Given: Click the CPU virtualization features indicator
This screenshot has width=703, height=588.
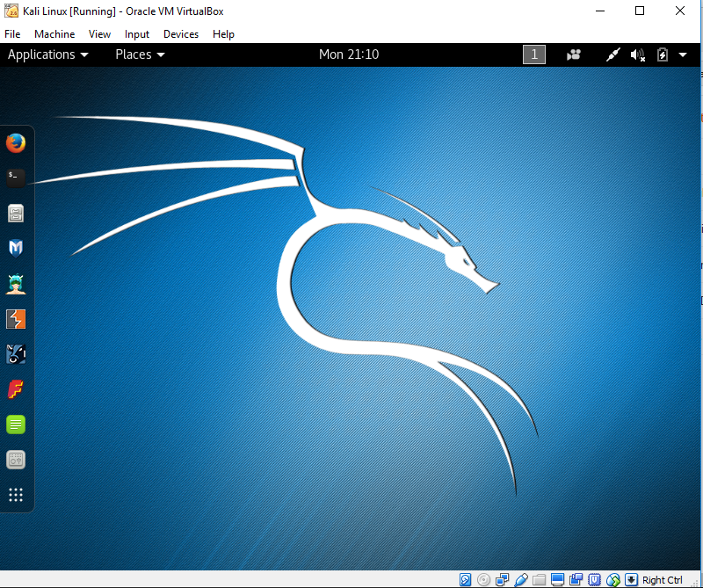Looking at the screenshot, I should (594, 579).
